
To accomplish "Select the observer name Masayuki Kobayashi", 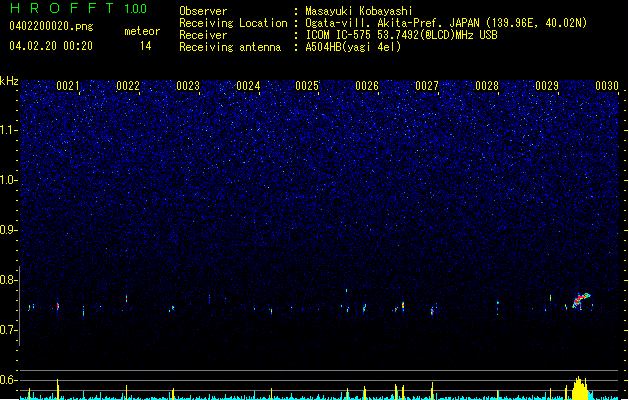I will (x=359, y=11).
